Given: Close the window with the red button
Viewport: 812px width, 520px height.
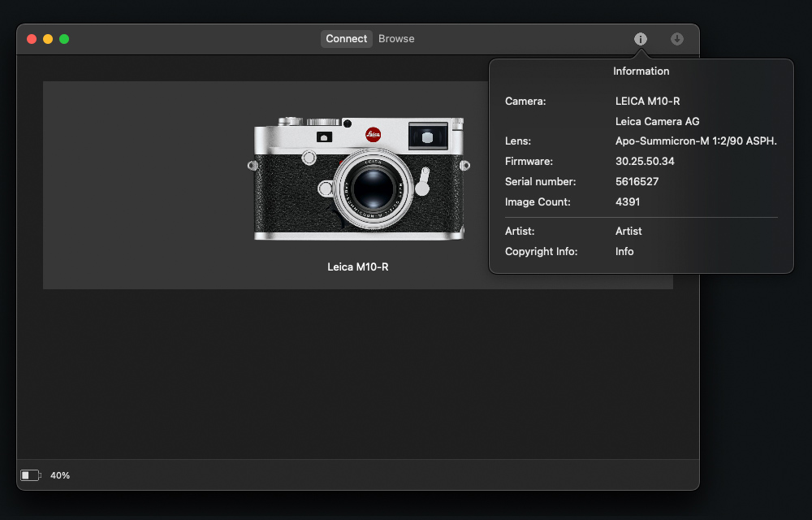Looking at the screenshot, I should [32, 39].
